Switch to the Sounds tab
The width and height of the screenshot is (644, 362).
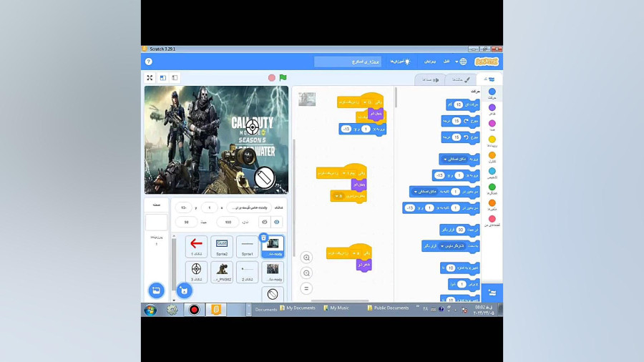(429, 79)
